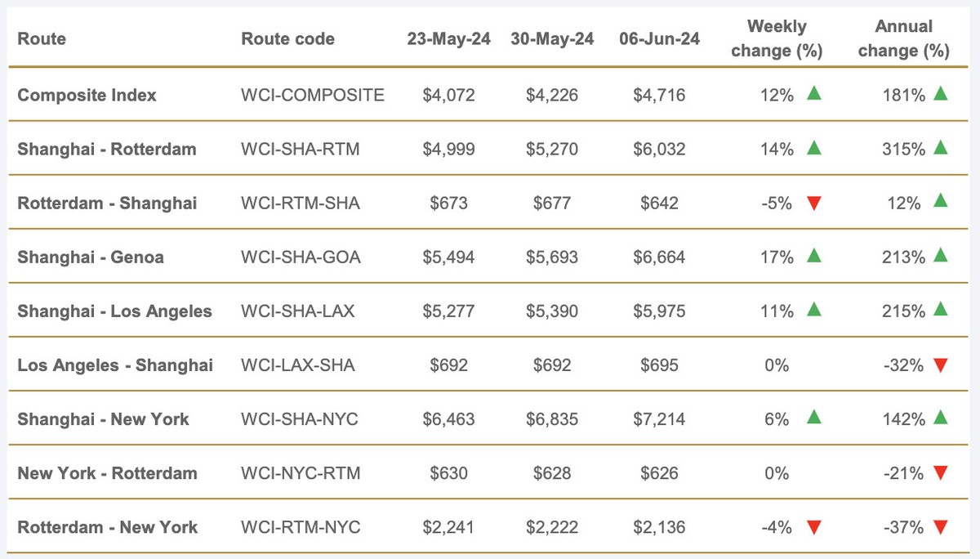
Task: Click green annual arrow beside 315%
Action: [x=941, y=148]
